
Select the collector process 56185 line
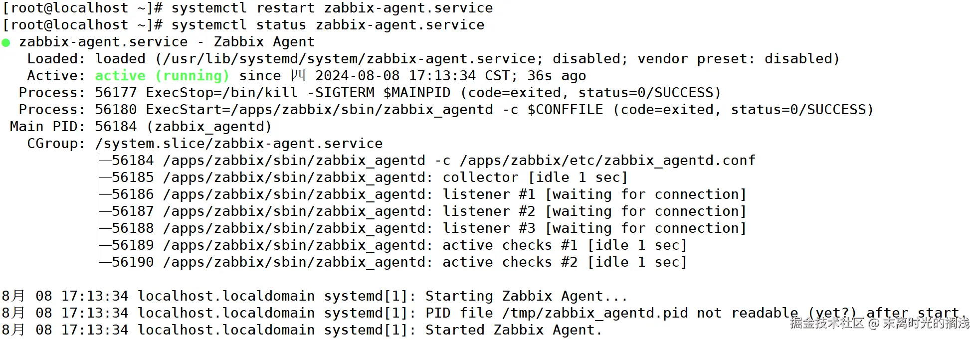pyautogui.click(x=369, y=177)
